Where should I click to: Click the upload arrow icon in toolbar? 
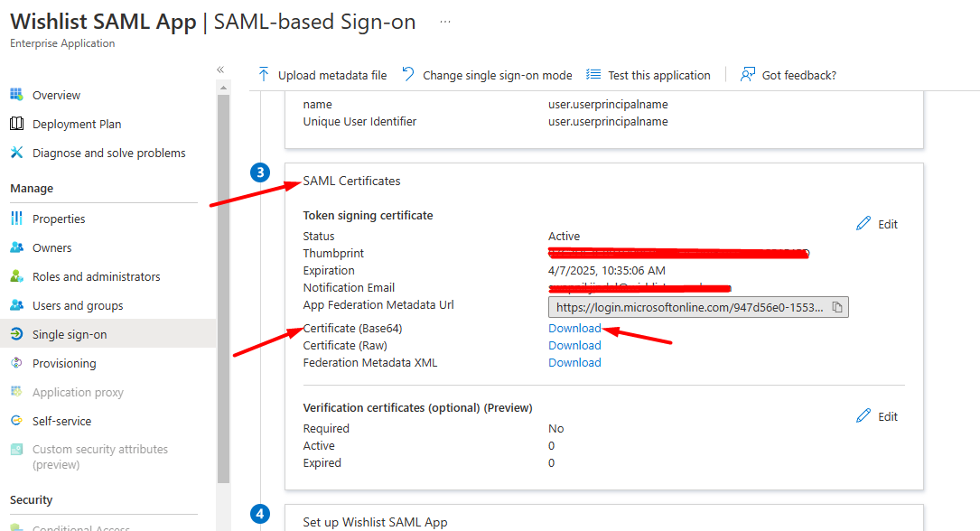pos(264,75)
